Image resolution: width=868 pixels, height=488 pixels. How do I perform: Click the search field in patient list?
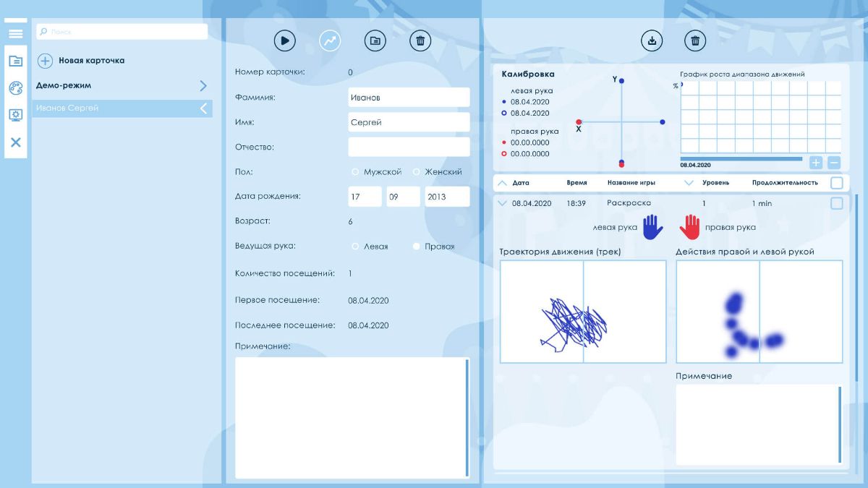pyautogui.click(x=122, y=32)
